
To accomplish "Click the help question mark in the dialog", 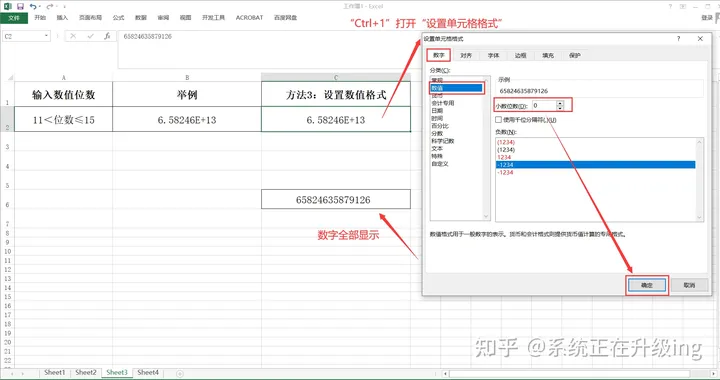I will (679, 39).
